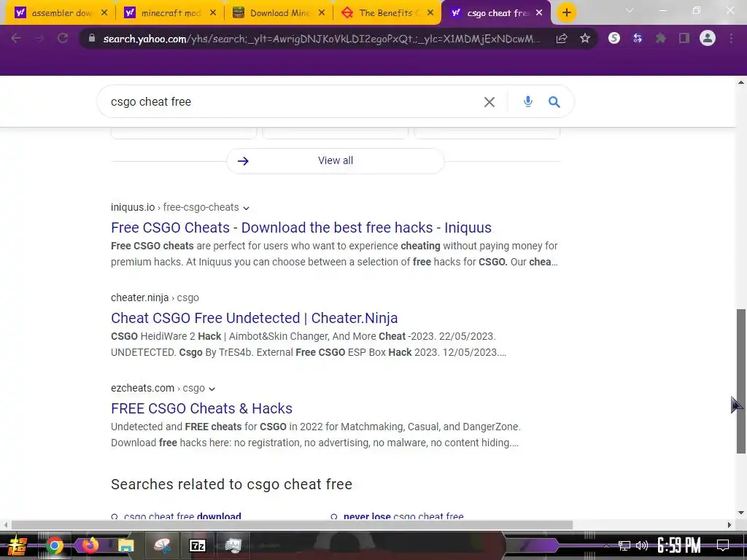Open 'Free CSGO Cheats - Download the best free hacks' link
Image resolution: width=747 pixels, height=560 pixels.
point(301,227)
